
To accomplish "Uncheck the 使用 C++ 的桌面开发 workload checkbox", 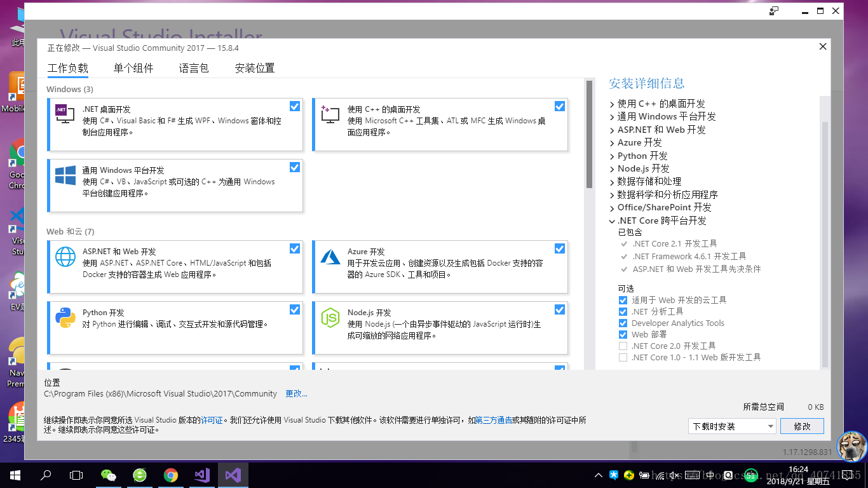I will click(560, 106).
